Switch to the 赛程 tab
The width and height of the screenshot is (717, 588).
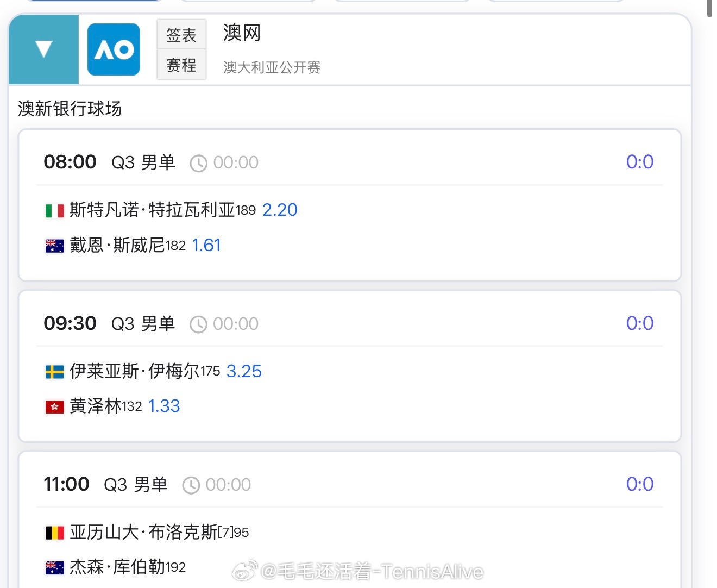[x=181, y=66]
